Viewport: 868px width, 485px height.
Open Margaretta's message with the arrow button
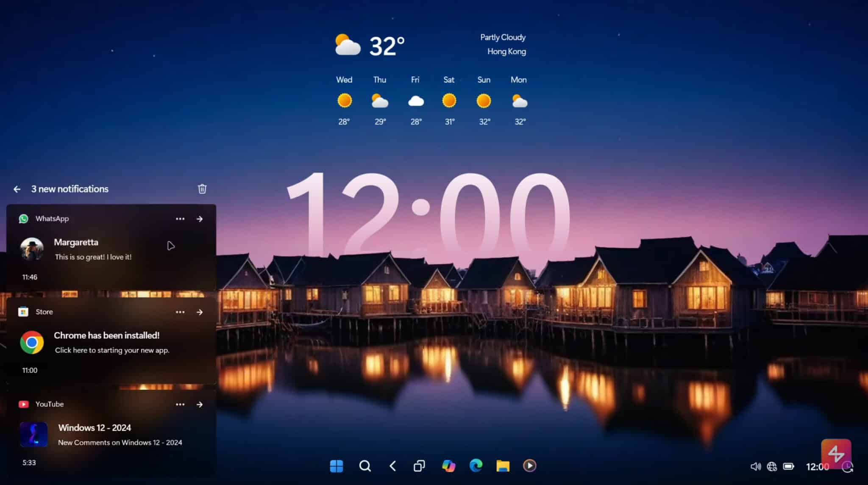(200, 219)
